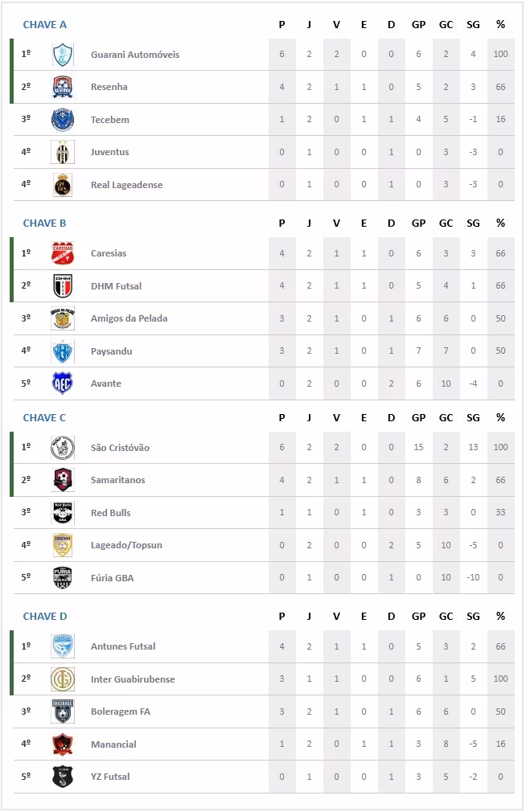
Task: Click the Caresias red team badge
Action: click(63, 253)
